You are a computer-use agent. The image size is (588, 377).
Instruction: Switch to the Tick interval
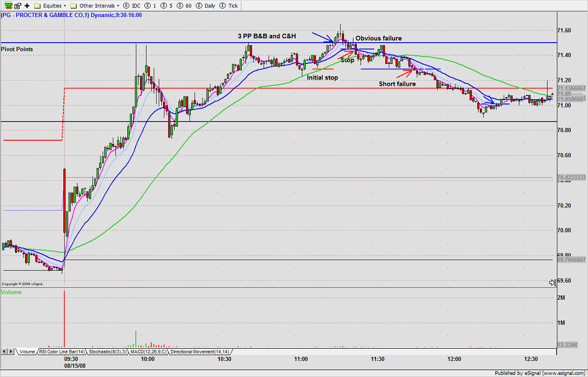point(228,6)
